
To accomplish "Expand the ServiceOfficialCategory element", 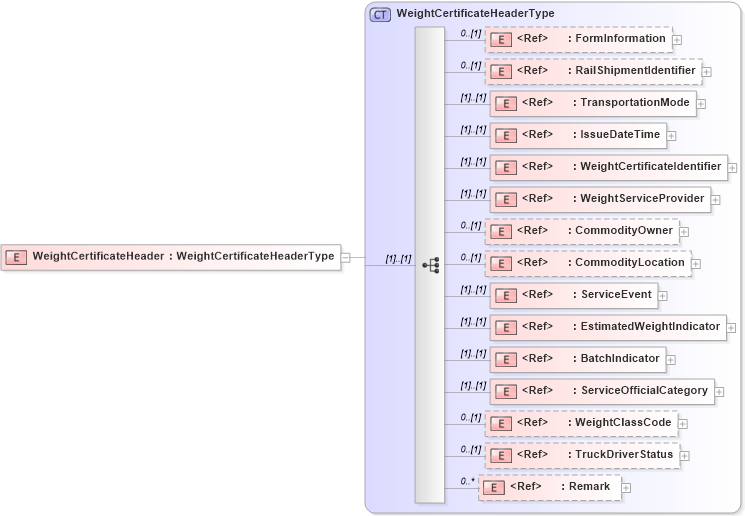I will (x=719, y=392).
